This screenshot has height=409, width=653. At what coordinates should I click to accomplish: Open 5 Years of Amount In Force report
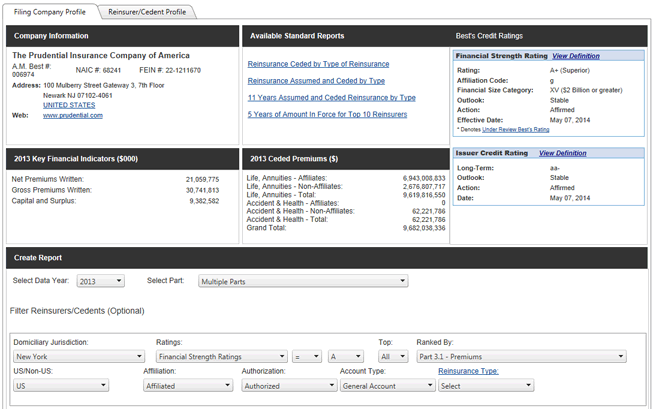[327, 114]
